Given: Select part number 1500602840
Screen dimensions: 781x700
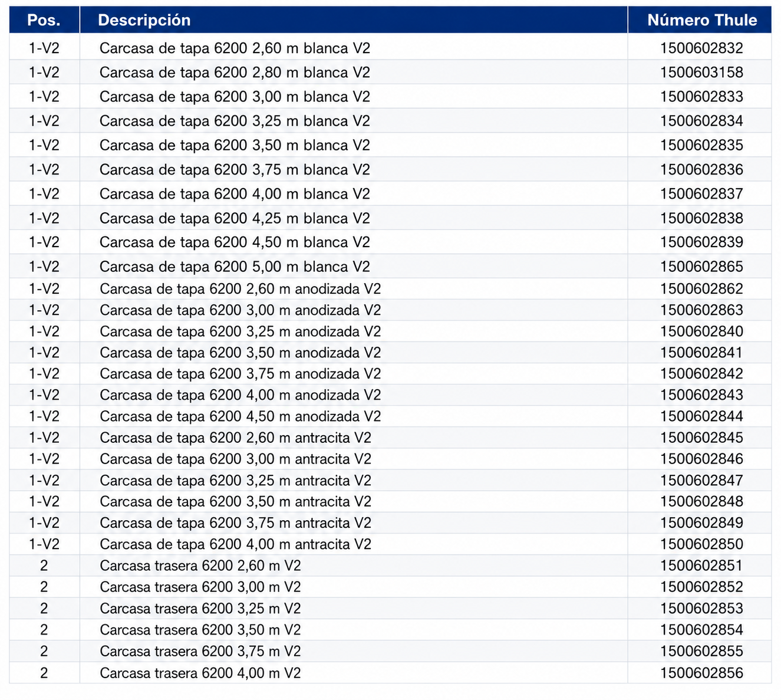Looking at the screenshot, I should point(701,331).
